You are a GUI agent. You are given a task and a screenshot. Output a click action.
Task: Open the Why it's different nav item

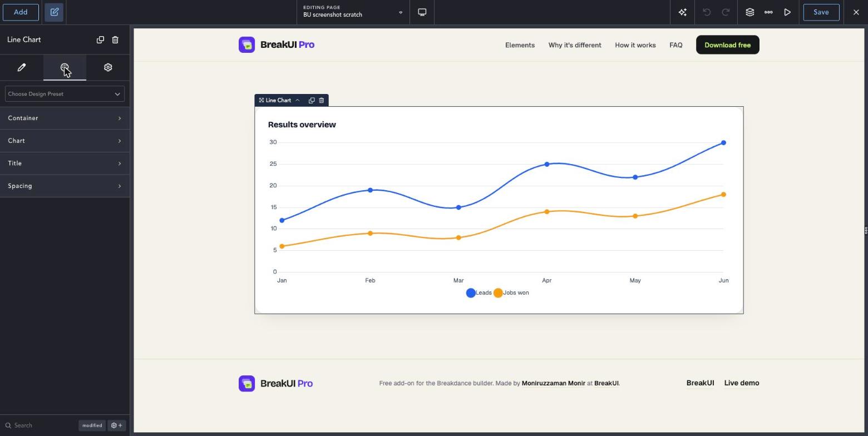click(x=575, y=45)
